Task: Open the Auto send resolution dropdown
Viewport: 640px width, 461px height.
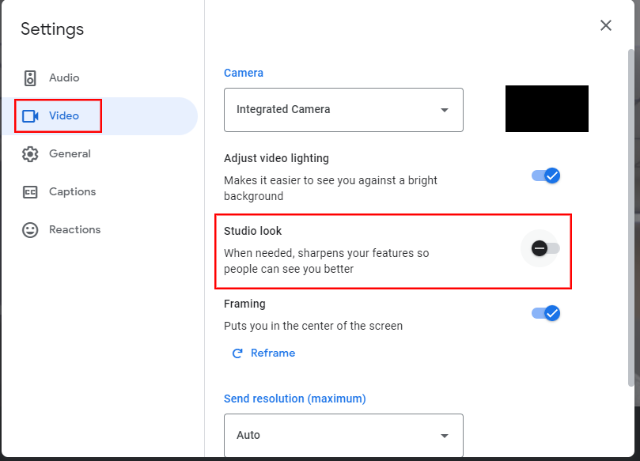Action: [344, 435]
